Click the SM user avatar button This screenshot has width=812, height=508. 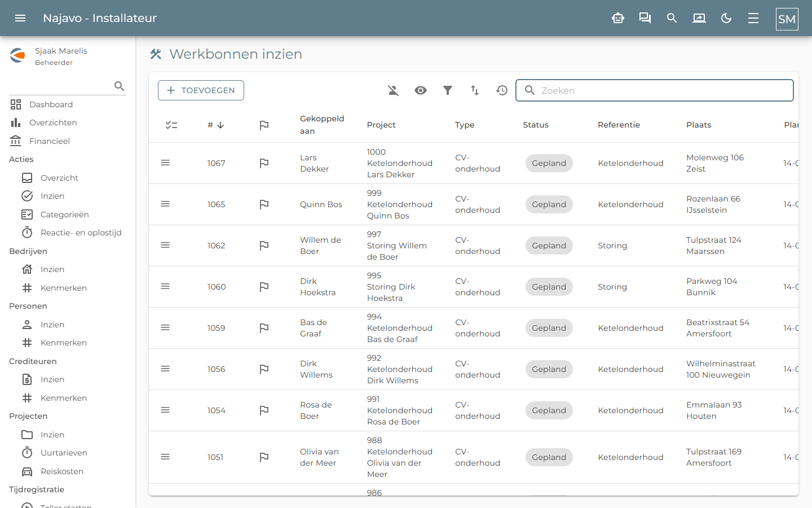pyautogui.click(x=787, y=19)
